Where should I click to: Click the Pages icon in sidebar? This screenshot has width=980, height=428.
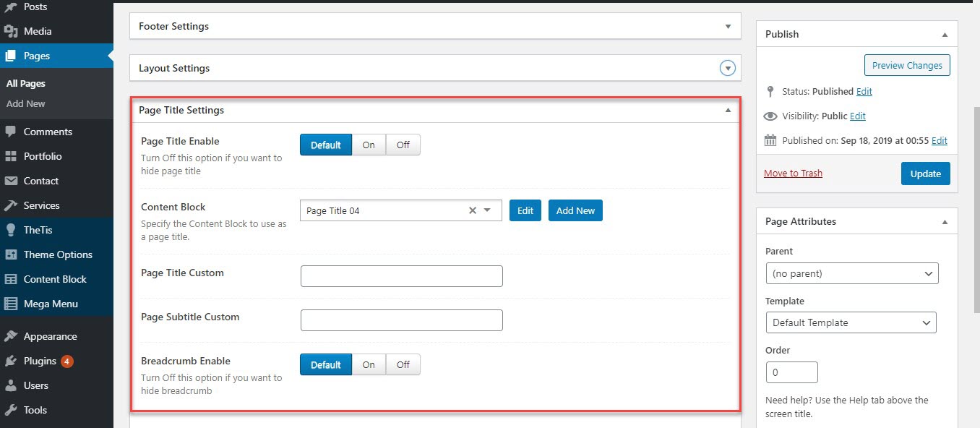11,56
